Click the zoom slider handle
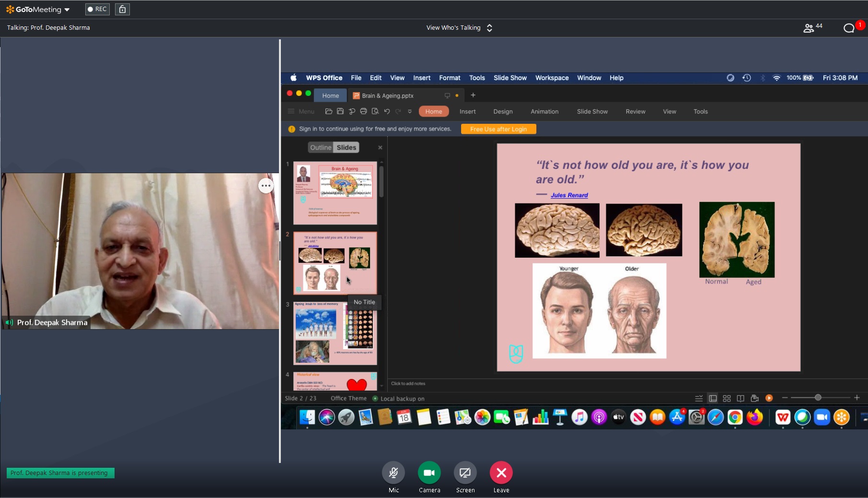 pos(818,397)
